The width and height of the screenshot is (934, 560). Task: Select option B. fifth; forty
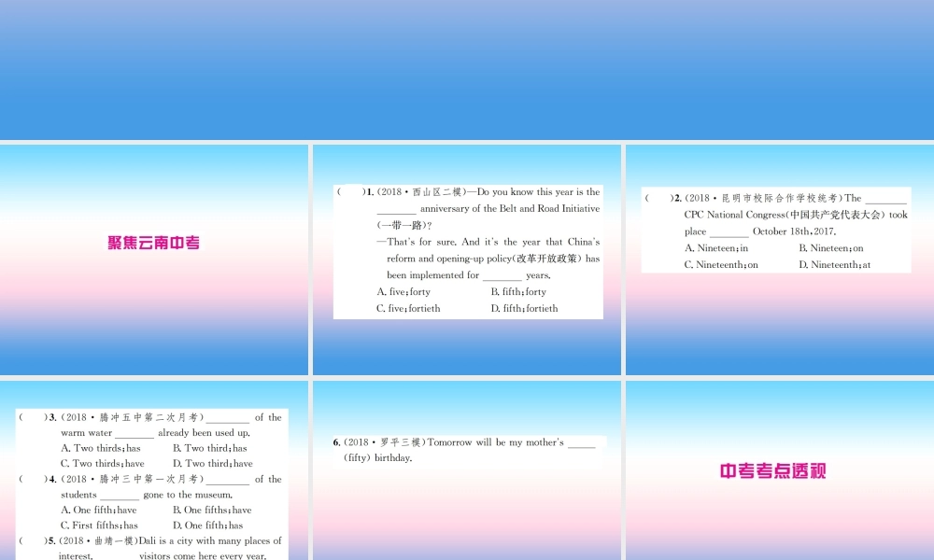coord(518,291)
